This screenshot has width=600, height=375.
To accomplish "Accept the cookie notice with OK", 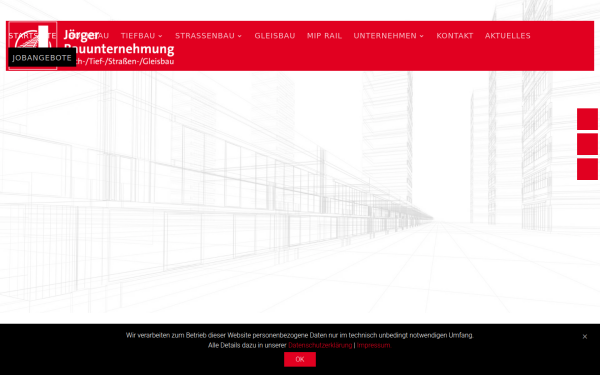I will point(300,359).
